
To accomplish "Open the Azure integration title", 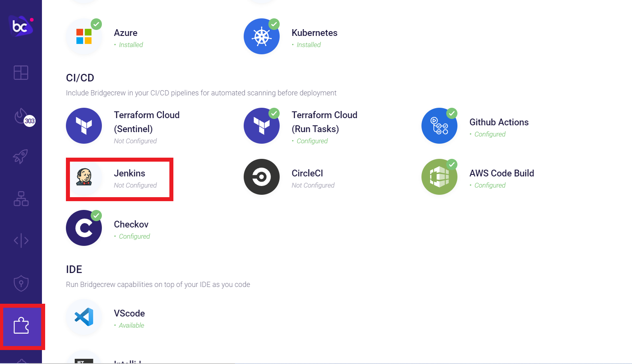I will coord(125,33).
